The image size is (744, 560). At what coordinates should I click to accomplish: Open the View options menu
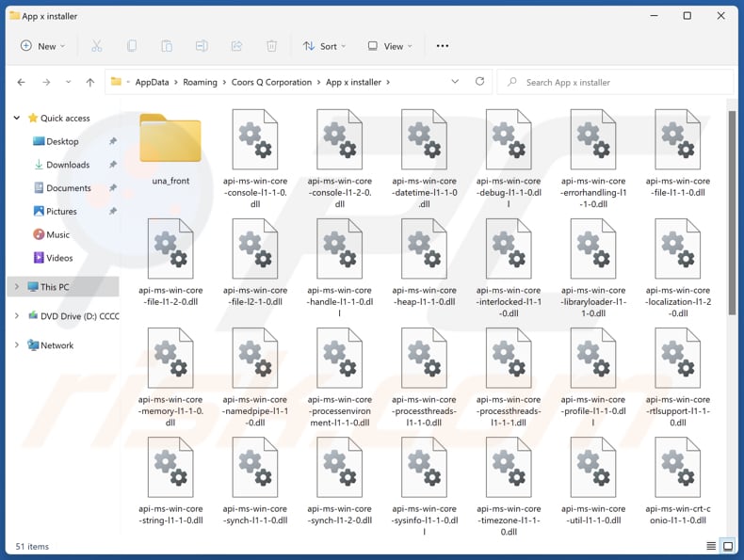388,46
